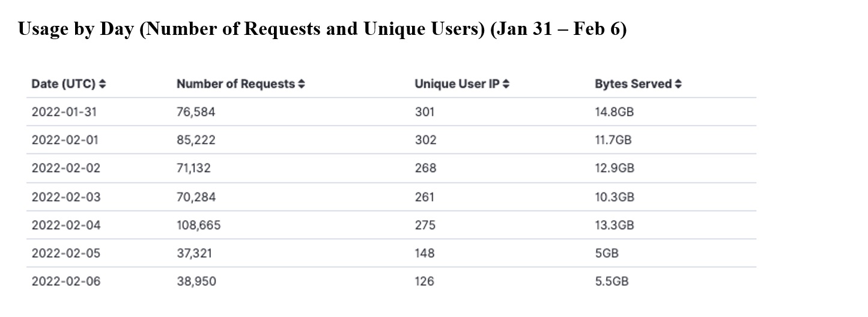
Task: Select the Bytes Served header text
Action: (633, 84)
